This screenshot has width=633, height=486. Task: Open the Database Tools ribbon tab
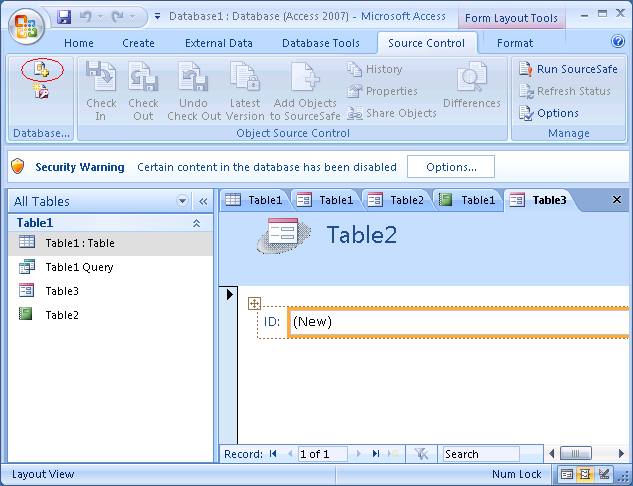pyautogui.click(x=320, y=43)
